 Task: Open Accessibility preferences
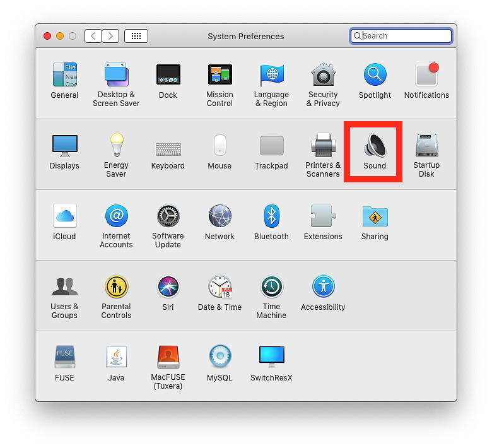click(x=323, y=293)
